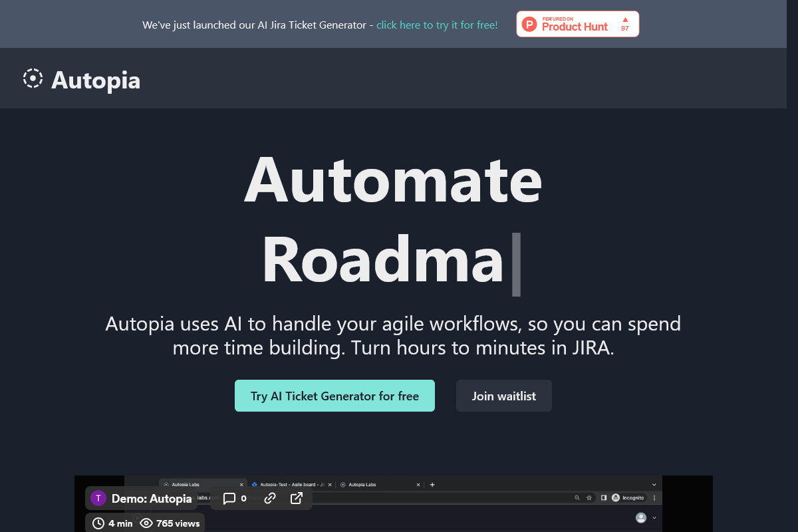The height and width of the screenshot is (532, 798).
Task: Click the purple 'T' avatar on 'Demo: Autopia'
Action: tap(97, 498)
